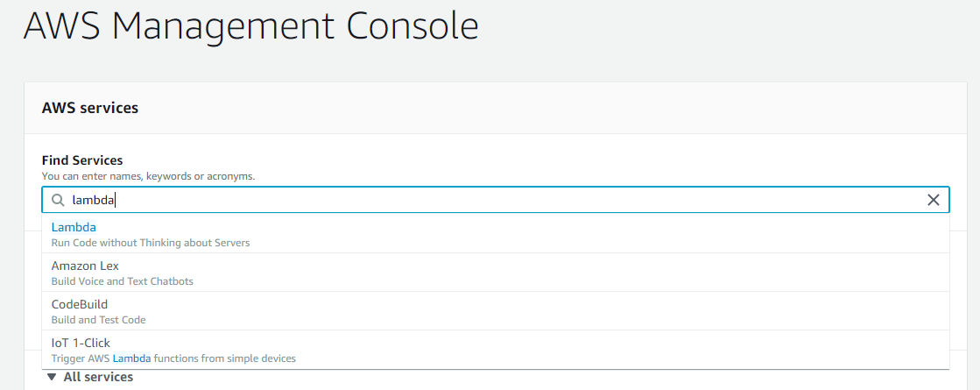Clear the search using the X icon

pos(934,201)
